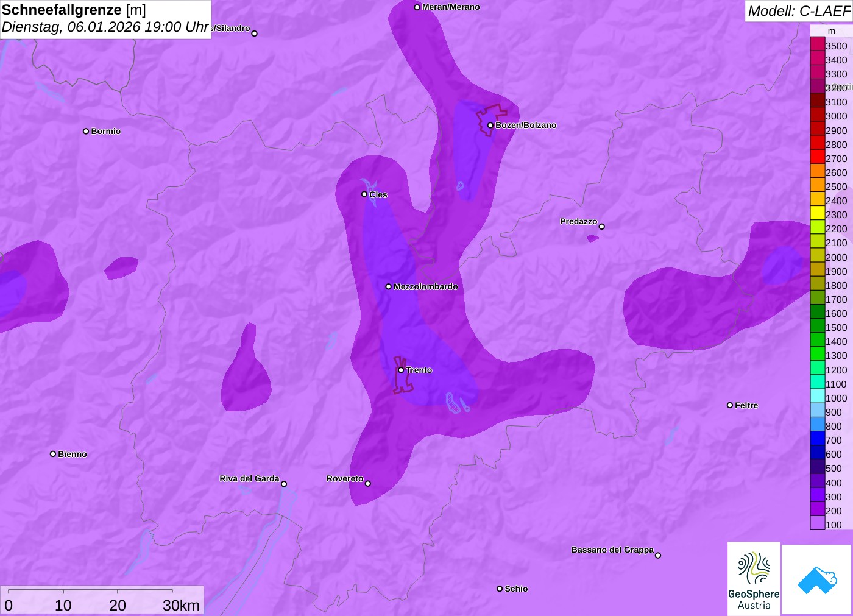This screenshot has height=616, width=853.
Task: Click the Predazzo location marker
Action: point(602,227)
